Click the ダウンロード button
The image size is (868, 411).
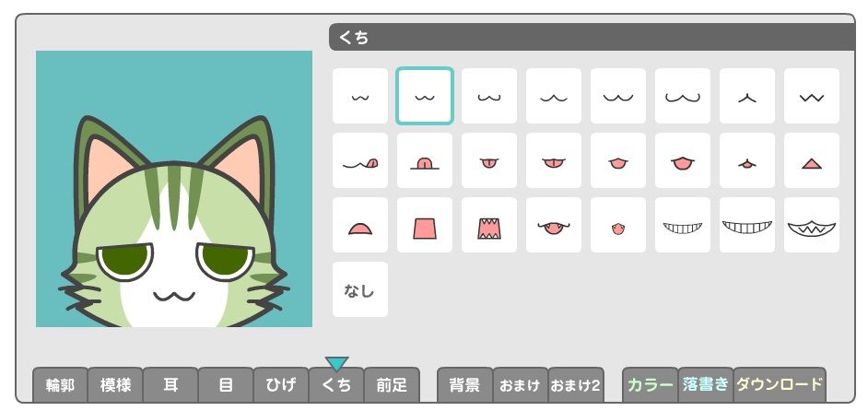(780, 385)
